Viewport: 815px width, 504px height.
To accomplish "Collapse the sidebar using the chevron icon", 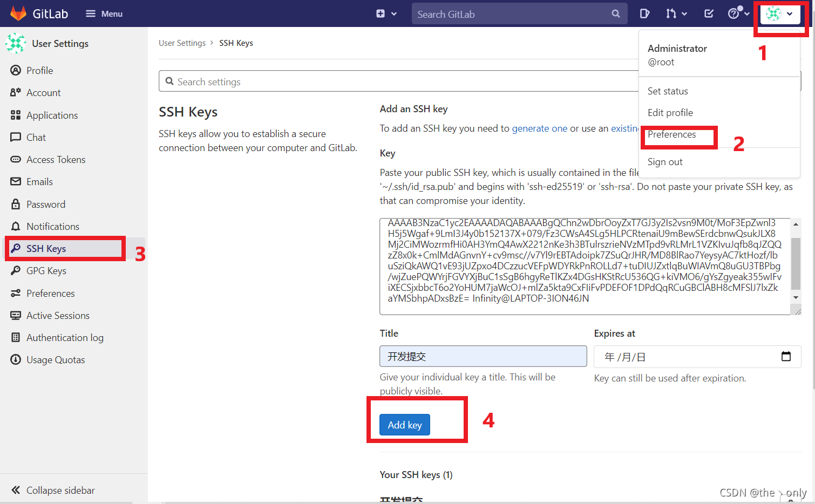I will [x=16, y=490].
